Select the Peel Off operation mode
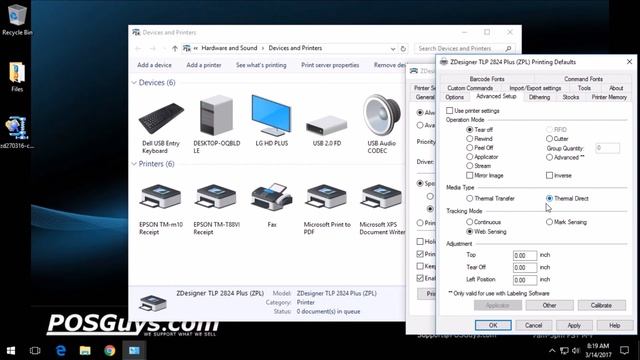Image resolution: width=640 pixels, height=360 pixels. pyautogui.click(x=469, y=148)
